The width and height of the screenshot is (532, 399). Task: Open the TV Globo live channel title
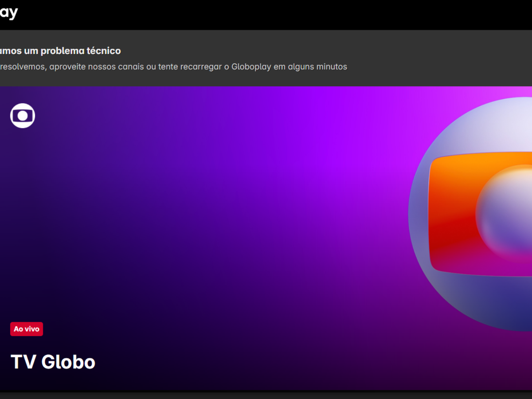click(53, 362)
